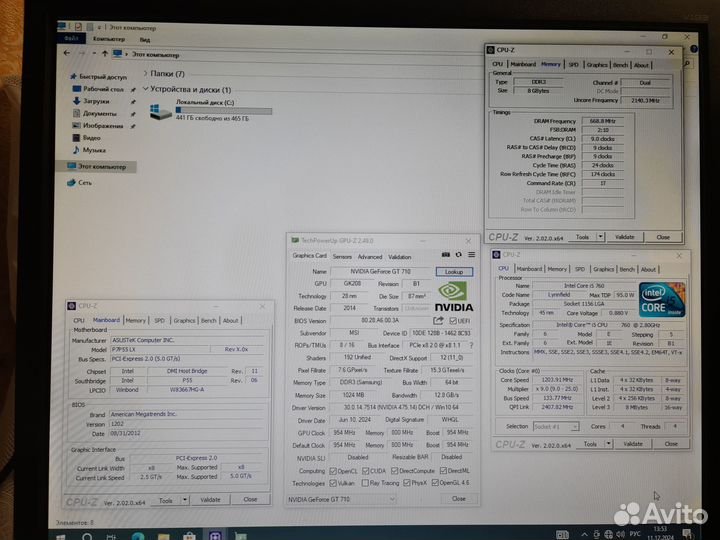The height and width of the screenshot is (540, 720).
Task: Expand the Папки (7) group
Action: pos(145,73)
